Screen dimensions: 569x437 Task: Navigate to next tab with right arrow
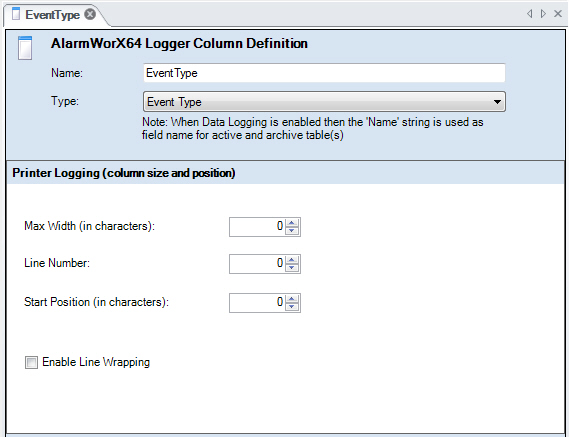pos(543,14)
